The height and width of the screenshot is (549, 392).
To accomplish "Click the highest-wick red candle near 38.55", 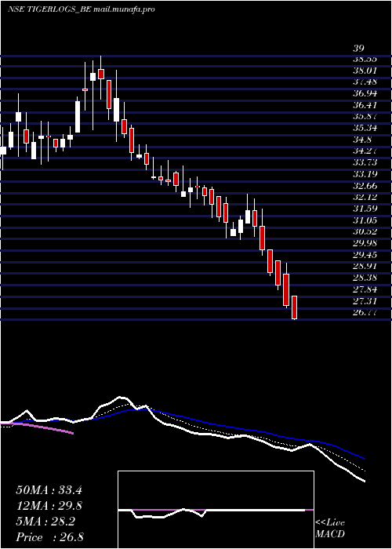I will click(x=101, y=74).
